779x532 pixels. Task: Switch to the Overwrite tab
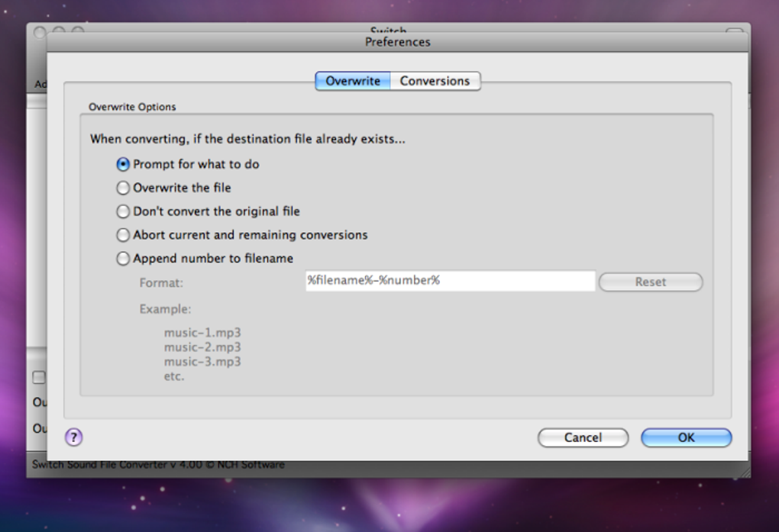point(353,81)
